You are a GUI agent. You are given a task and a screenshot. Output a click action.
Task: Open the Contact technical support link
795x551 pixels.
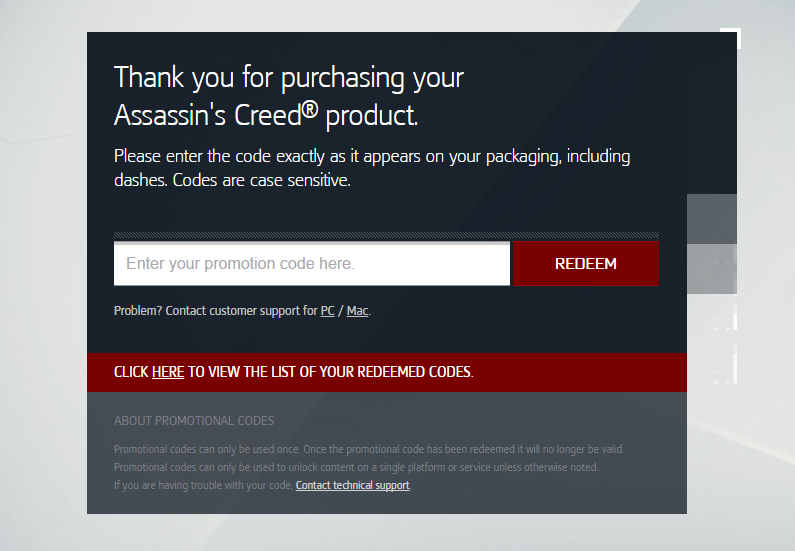pos(352,486)
